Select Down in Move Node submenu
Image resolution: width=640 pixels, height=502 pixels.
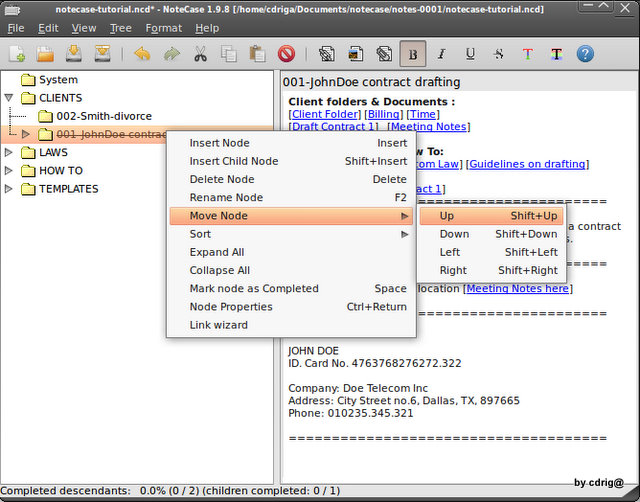491,234
